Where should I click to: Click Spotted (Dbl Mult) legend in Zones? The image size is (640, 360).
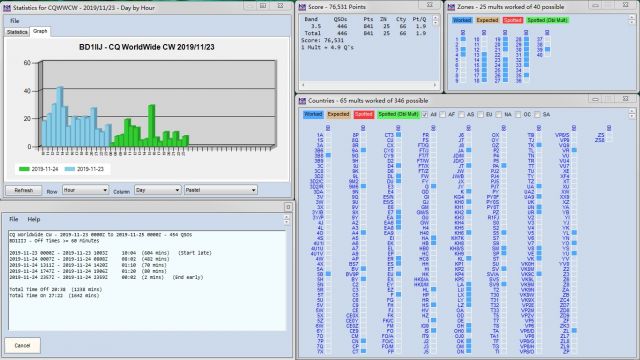tap(547, 20)
